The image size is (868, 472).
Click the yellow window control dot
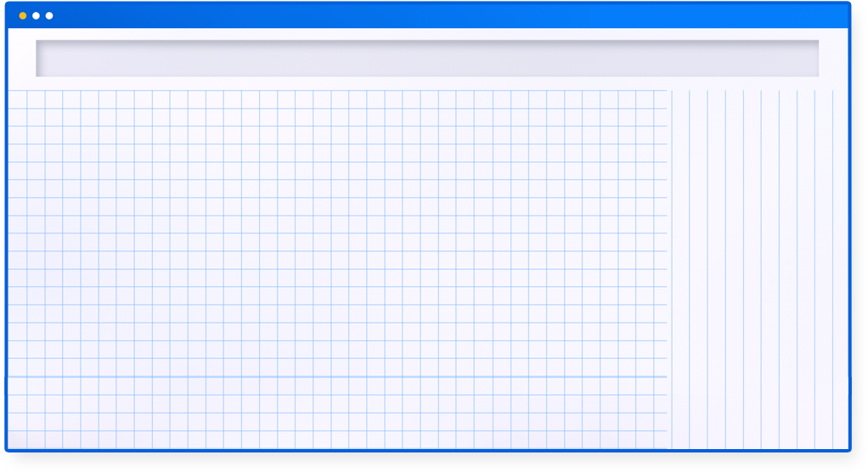pos(23,16)
